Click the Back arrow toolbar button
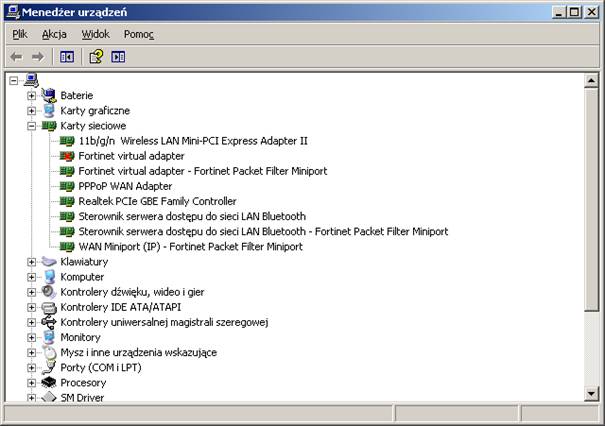The image size is (605, 426). tap(16, 57)
